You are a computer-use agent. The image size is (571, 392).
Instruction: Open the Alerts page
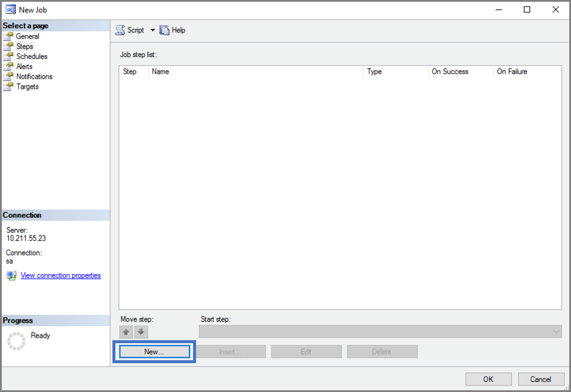[x=24, y=67]
